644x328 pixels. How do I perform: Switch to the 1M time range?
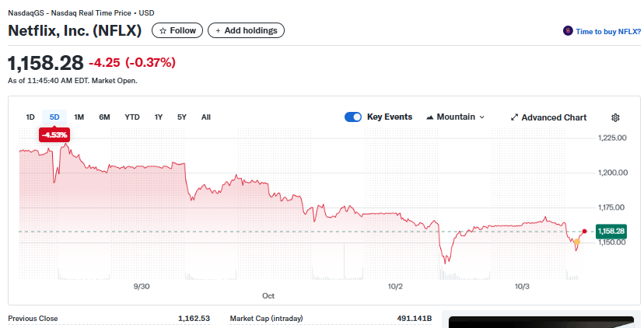(79, 117)
